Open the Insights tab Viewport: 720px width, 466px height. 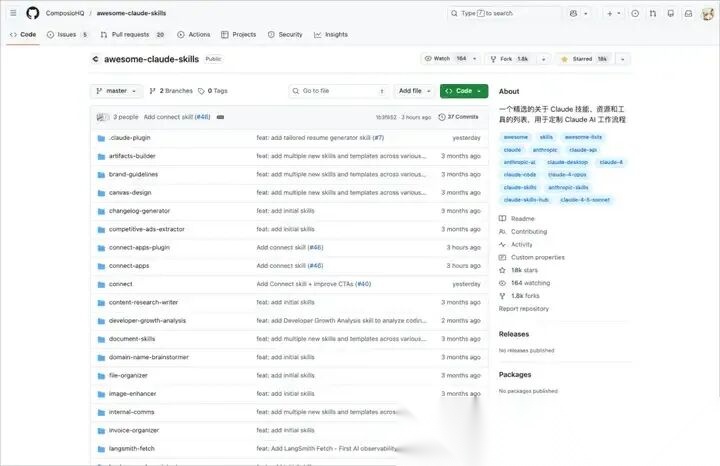pos(331,34)
